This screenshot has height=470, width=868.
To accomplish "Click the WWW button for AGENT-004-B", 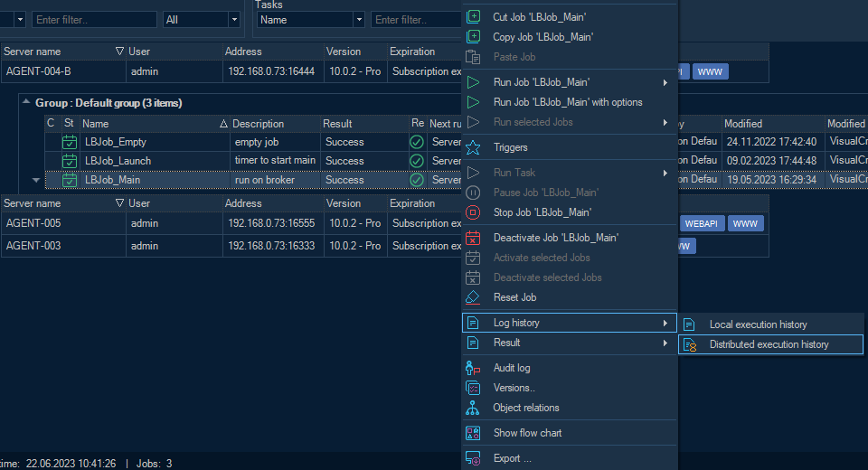I will coord(710,71).
